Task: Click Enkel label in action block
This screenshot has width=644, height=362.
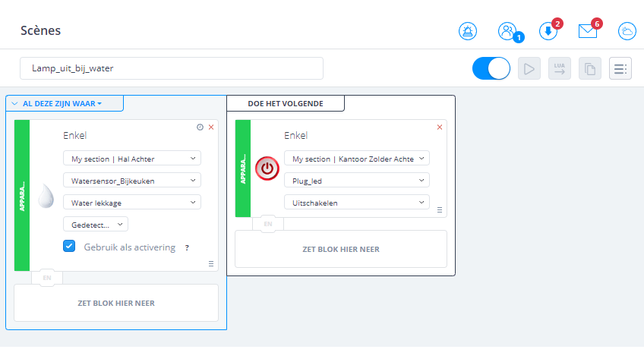Action: pyautogui.click(x=295, y=135)
